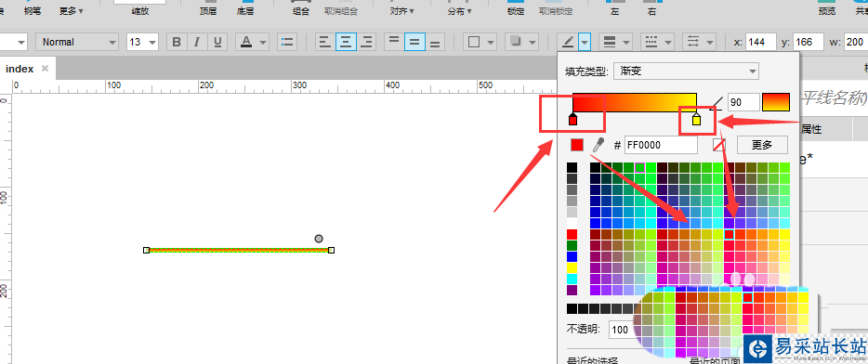
Task: Pick the eyedropper color picker tool
Action: [598, 145]
